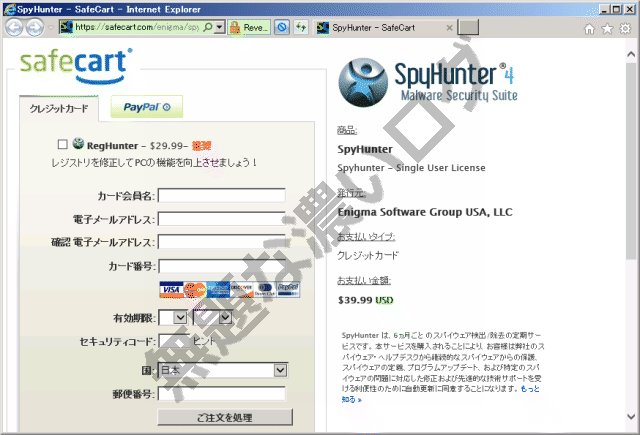Click the search magnifier in address bar

pyautogui.click(x=208, y=27)
